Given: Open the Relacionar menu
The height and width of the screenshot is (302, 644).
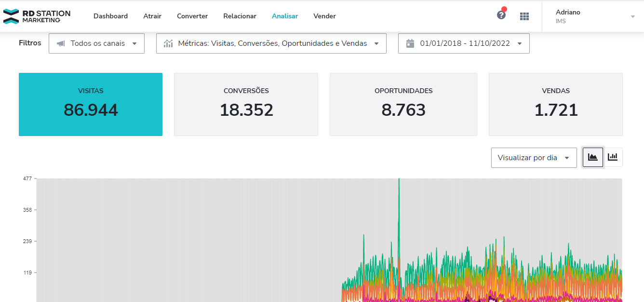Looking at the screenshot, I should pos(240,16).
